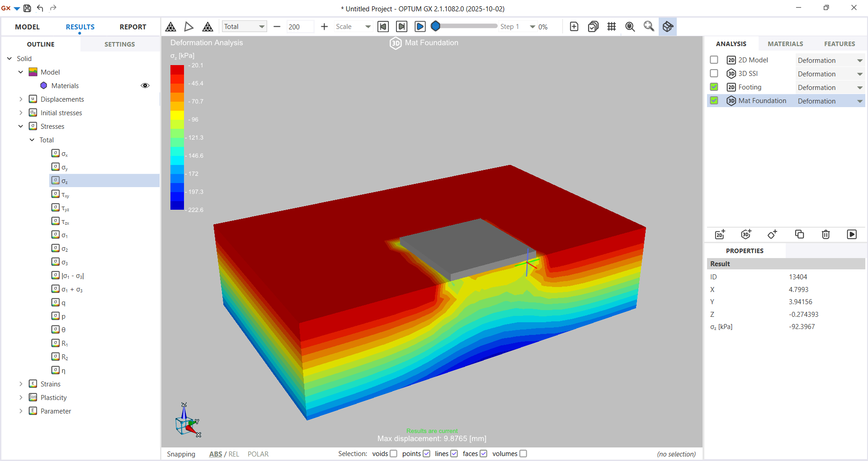Click the run analysis play icon
868x461 pixels.
click(852, 234)
